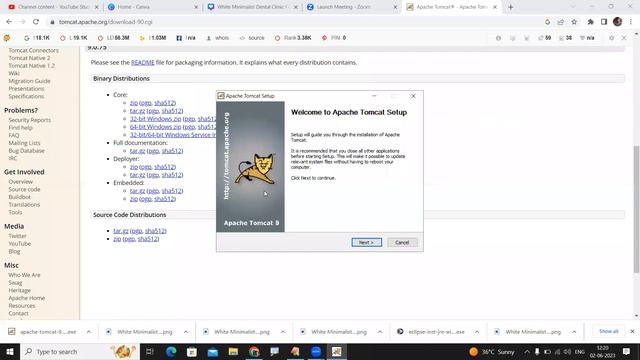640x360 pixels.
Task: Download Source Code zip link
Action: click(117, 239)
